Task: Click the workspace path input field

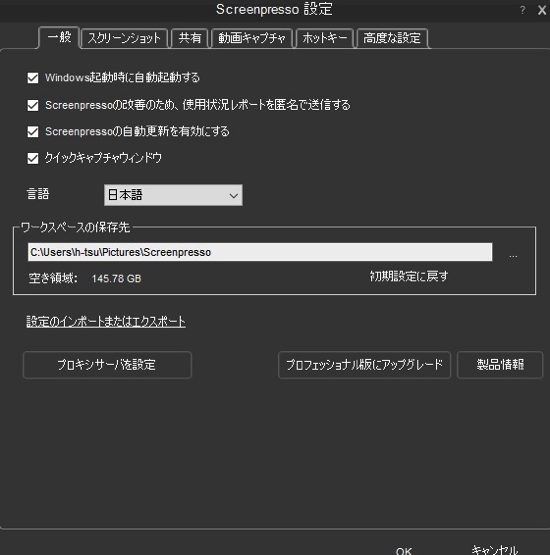Action: click(x=260, y=252)
